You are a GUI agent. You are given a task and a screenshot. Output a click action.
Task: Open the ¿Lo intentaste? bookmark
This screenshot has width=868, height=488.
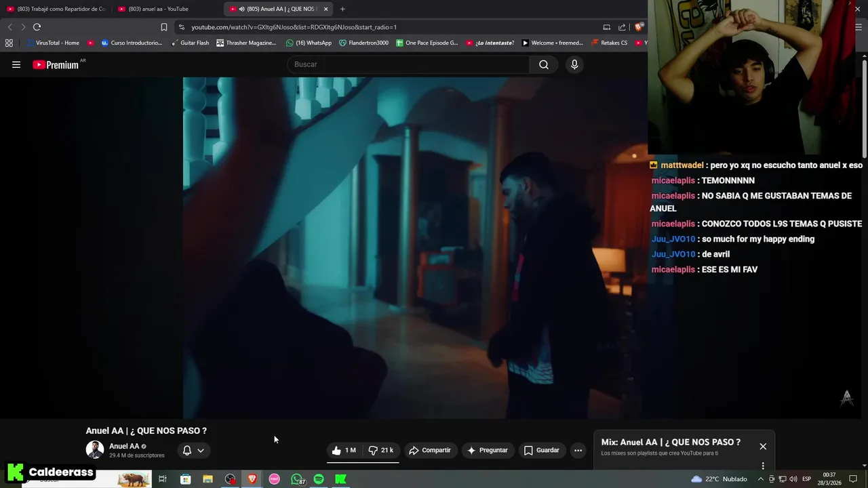(490, 43)
